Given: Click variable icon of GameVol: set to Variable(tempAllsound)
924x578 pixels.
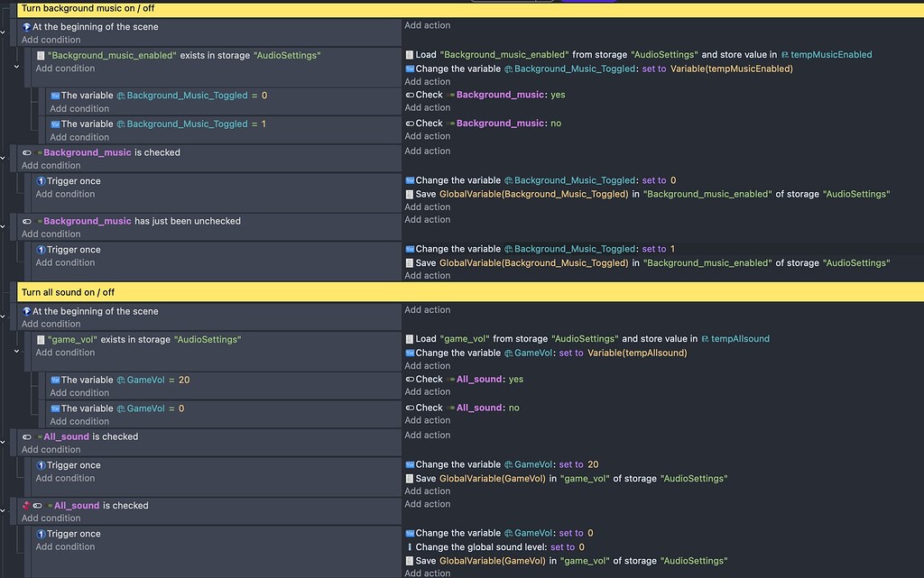Looking at the screenshot, I should 410,353.
